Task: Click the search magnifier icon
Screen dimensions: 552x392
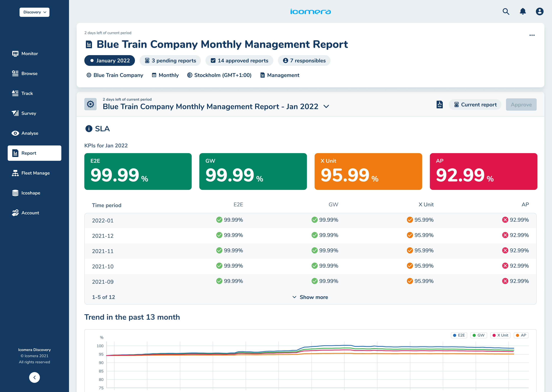Action: tap(506, 12)
